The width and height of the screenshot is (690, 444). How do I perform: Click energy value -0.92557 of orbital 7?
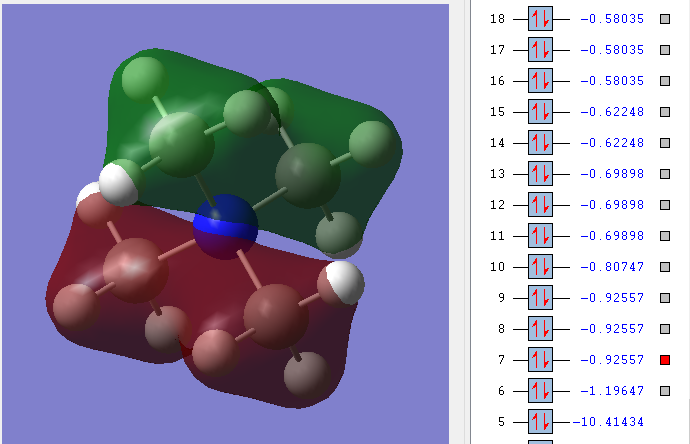click(x=612, y=360)
